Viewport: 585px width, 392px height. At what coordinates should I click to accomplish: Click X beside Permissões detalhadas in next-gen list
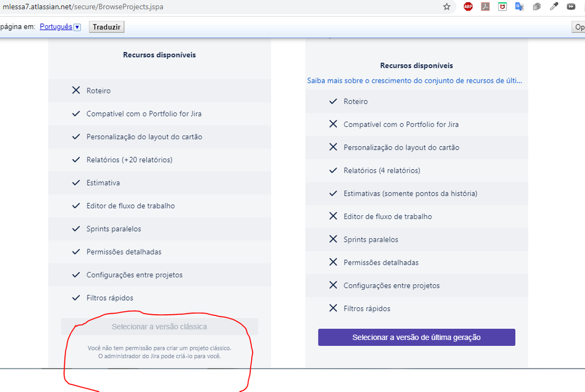coord(333,262)
